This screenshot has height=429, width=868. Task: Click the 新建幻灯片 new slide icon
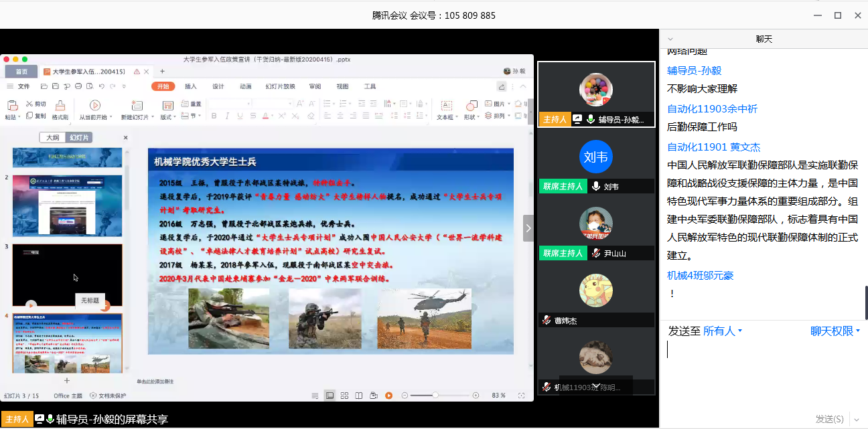(137, 105)
